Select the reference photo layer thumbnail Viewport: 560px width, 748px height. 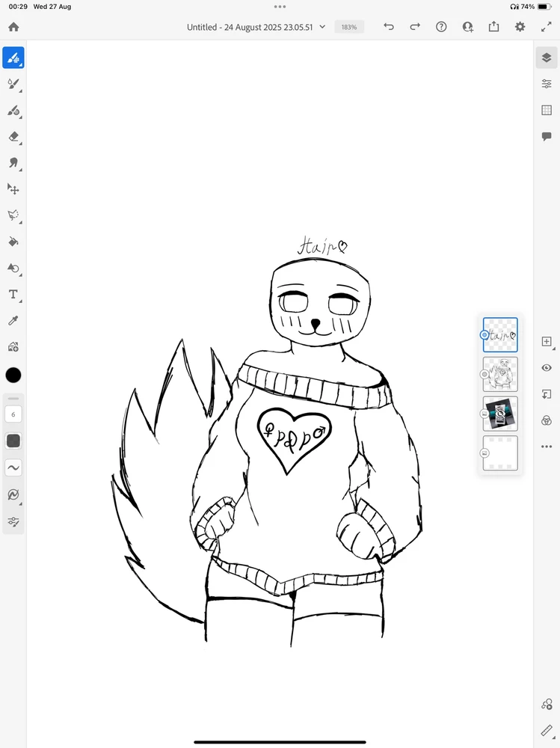click(500, 414)
